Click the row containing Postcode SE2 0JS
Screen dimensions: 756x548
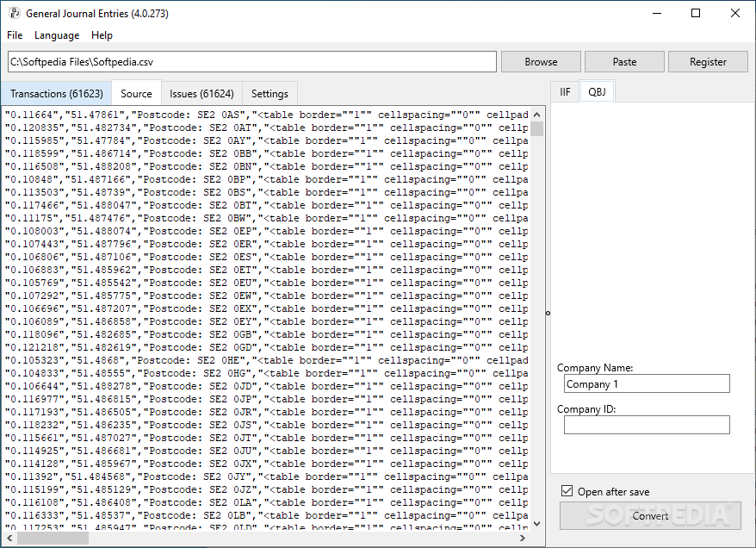tap(267, 425)
